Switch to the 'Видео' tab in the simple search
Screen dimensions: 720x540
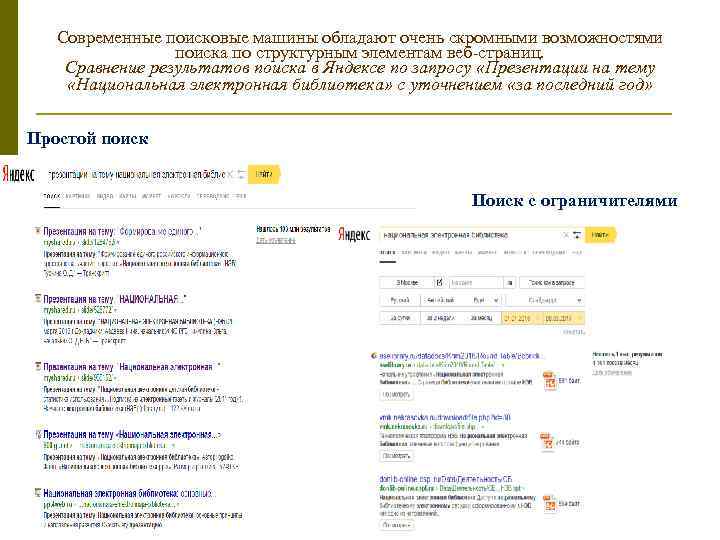105,196
